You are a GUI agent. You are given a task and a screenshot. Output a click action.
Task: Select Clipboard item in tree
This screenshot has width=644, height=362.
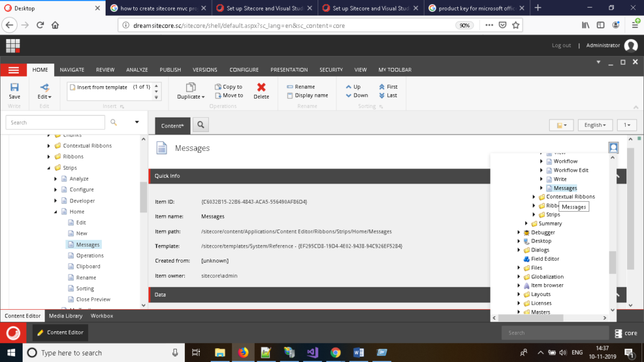coord(88,266)
